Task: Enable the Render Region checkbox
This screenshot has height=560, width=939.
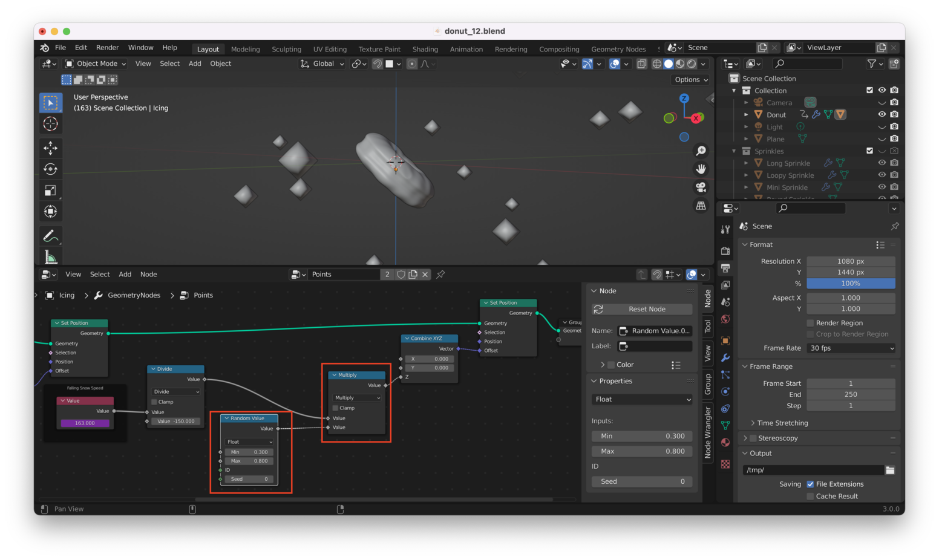Action: point(810,323)
